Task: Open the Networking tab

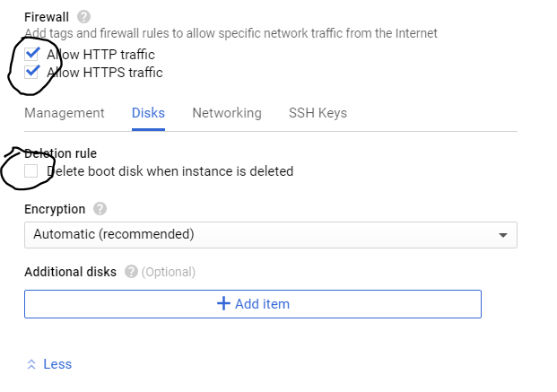Action: click(227, 113)
